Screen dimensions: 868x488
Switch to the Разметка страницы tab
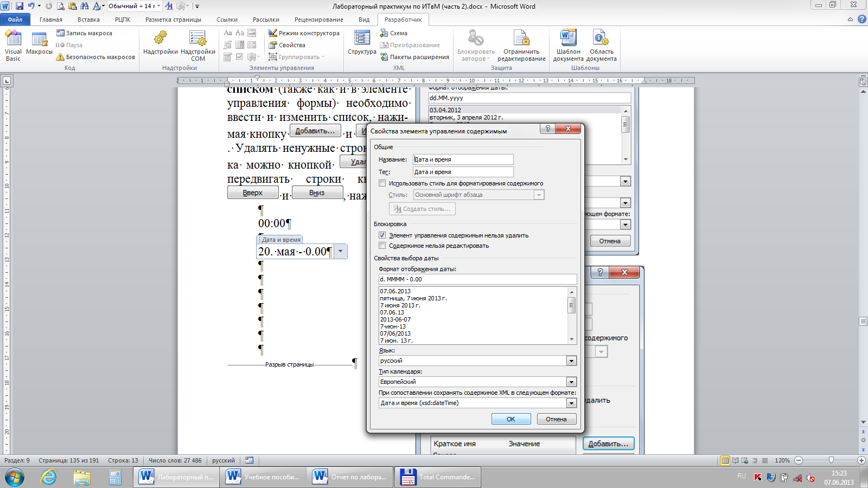click(173, 20)
